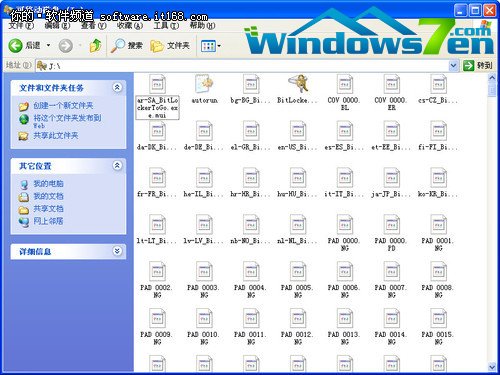This screenshot has width=500, height=375.
Task: Open 网上邻居 from other places
Action: click(x=48, y=221)
